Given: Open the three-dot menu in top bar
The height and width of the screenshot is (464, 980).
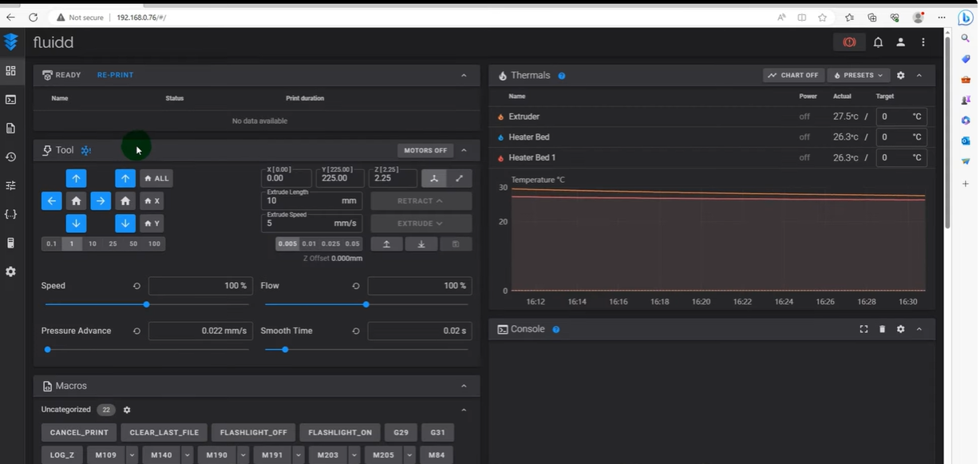Looking at the screenshot, I should pyautogui.click(x=923, y=42).
